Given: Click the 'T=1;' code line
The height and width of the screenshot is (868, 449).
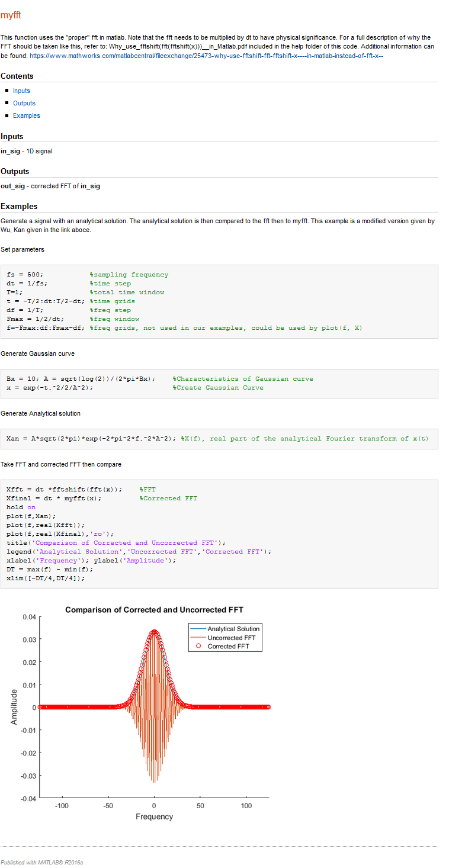Looking at the screenshot, I should tap(15, 292).
